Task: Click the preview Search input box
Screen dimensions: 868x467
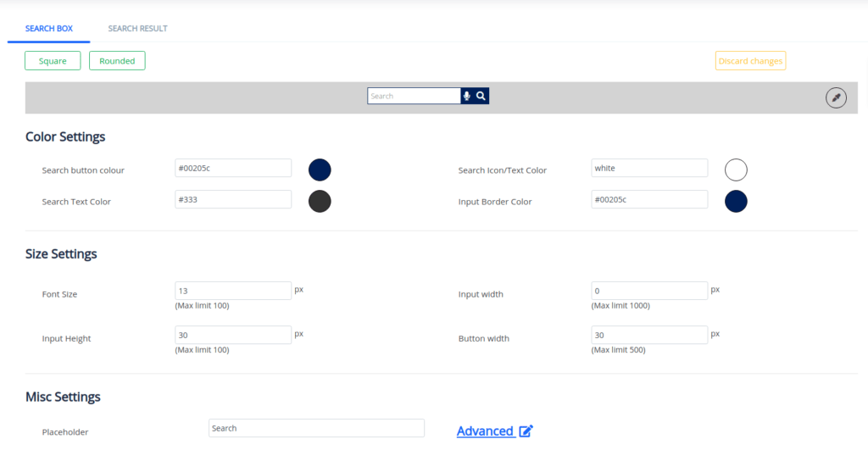Action: [414, 96]
